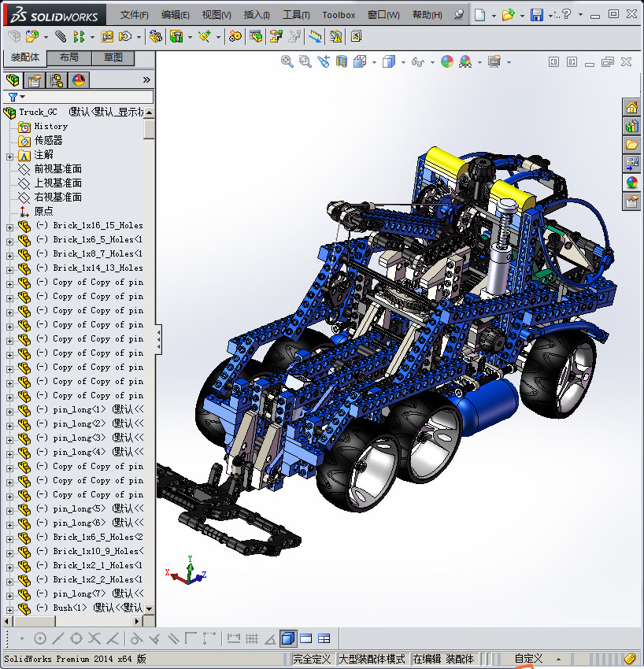Screen dimensions: 644x669
Task: Open the View Palette pane
Action: pyautogui.click(x=631, y=164)
